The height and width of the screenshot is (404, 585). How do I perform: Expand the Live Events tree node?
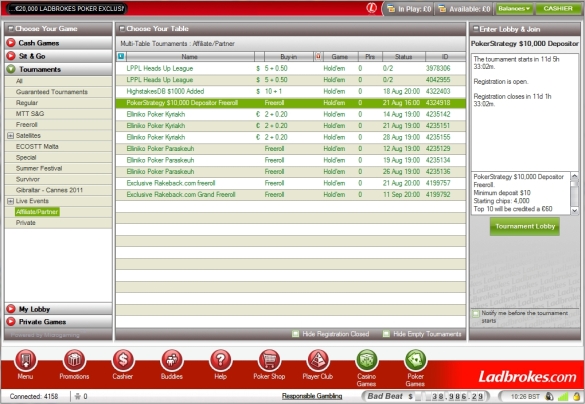pyautogui.click(x=10, y=201)
